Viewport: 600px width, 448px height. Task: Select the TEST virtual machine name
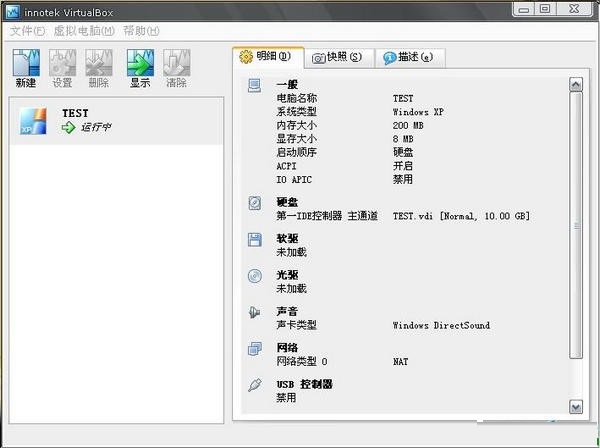(75, 113)
